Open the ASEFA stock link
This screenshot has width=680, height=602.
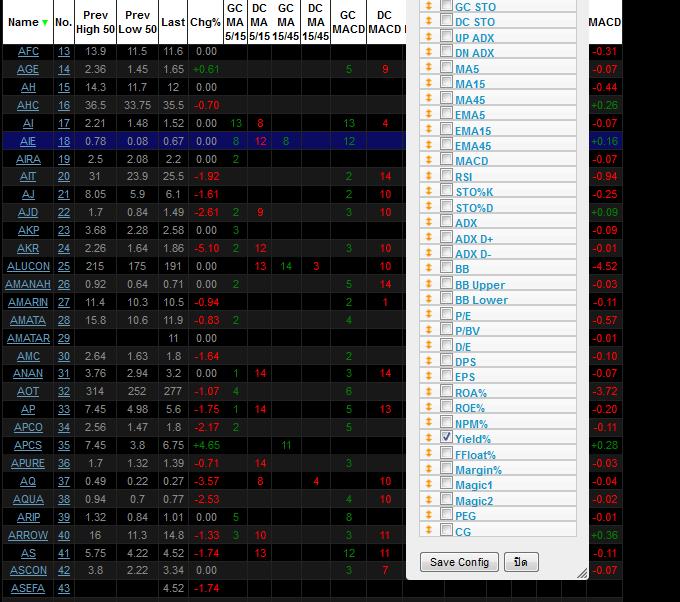click(x=28, y=589)
